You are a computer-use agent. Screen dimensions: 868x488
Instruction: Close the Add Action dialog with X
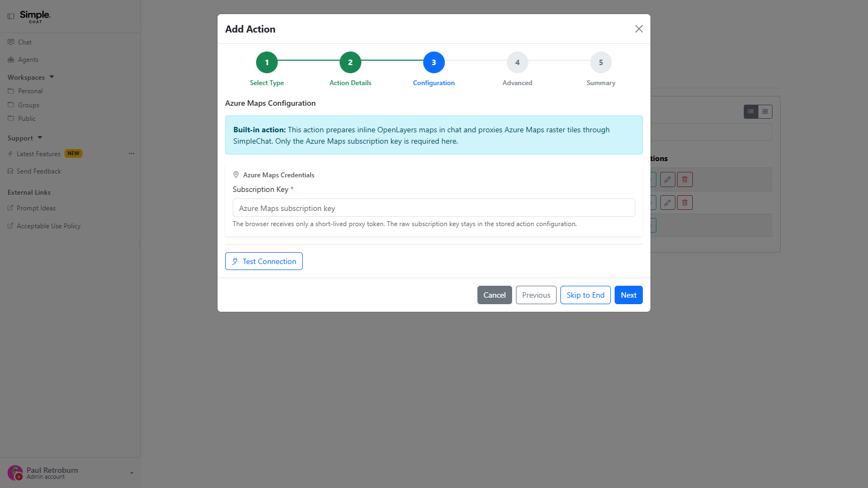pyautogui.click(x=639, y=29)
